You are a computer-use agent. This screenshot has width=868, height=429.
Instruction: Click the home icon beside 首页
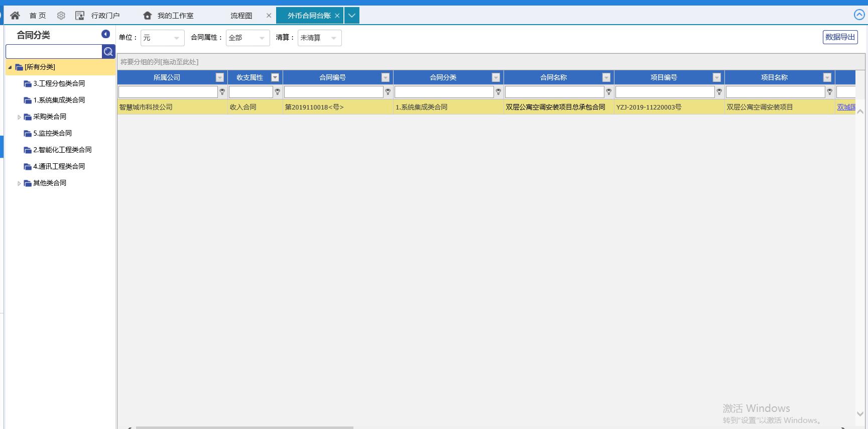click(x=15, y=16)
